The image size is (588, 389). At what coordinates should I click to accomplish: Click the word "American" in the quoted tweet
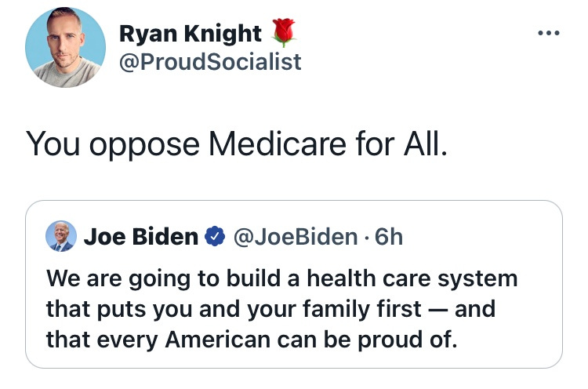pyautogui.click(x=217, y=340)
